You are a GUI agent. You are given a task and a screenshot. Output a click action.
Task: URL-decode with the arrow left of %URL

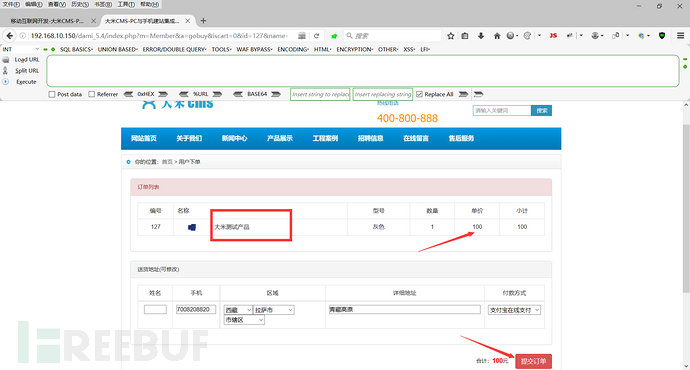click(184, 94)
